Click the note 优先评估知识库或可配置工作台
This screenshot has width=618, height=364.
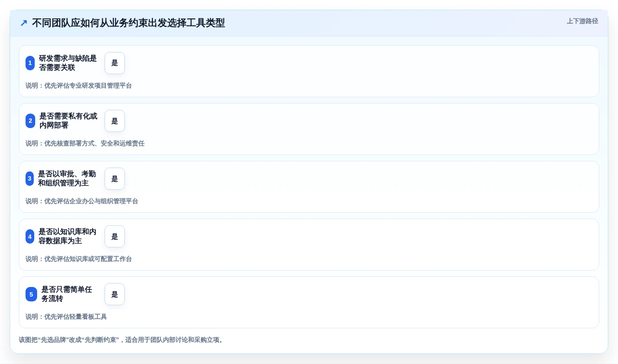pyautogui.click(x=79, y=259)
